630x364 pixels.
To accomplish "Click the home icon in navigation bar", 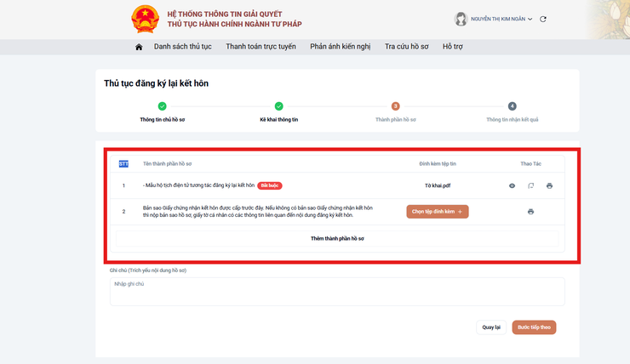I will (x=139, y=47).
